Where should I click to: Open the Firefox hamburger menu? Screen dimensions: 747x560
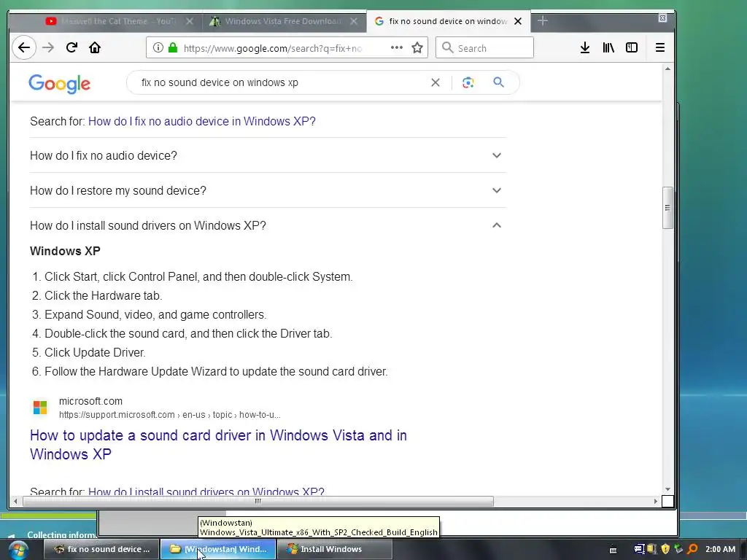(659, 47)
